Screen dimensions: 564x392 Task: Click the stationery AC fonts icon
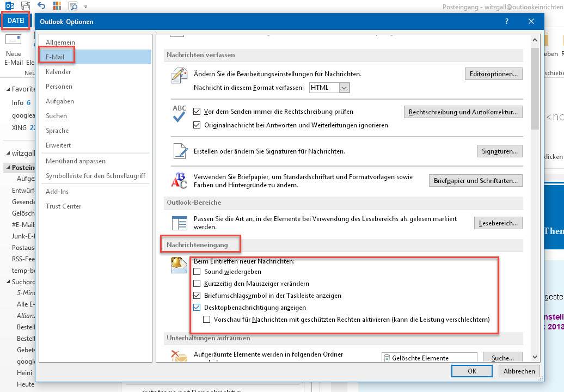179,181
